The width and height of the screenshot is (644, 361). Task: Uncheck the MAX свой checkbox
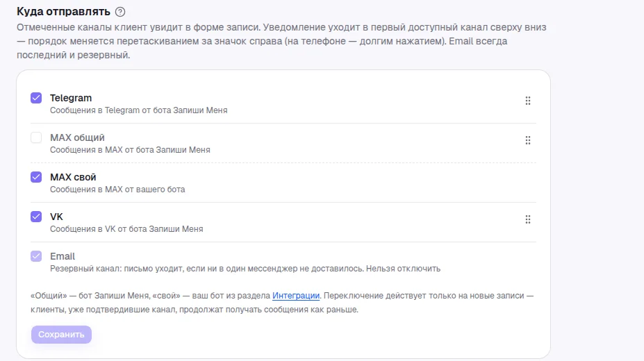coord(36,177)
